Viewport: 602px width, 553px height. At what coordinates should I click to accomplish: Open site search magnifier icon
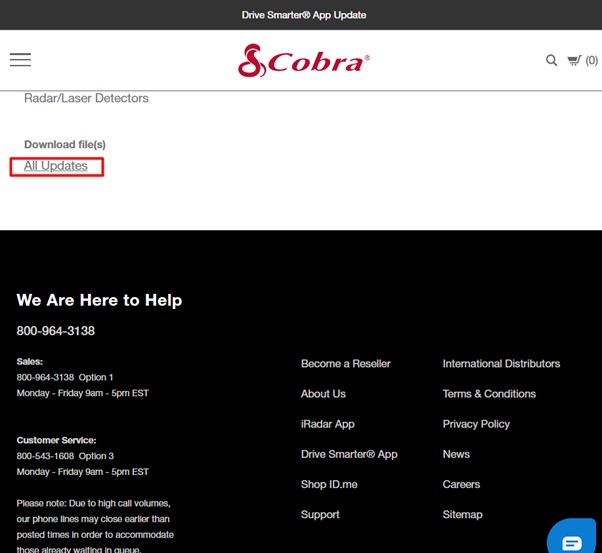(551, 60)
